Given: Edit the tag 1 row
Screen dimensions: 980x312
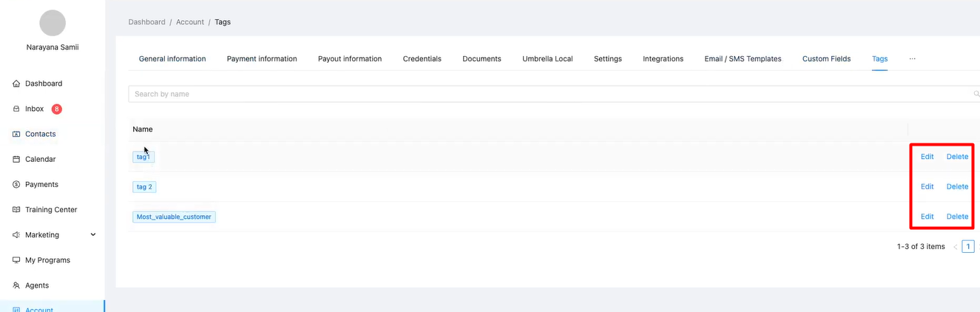Looking at the screenshot, I should [x=927, y=157].
